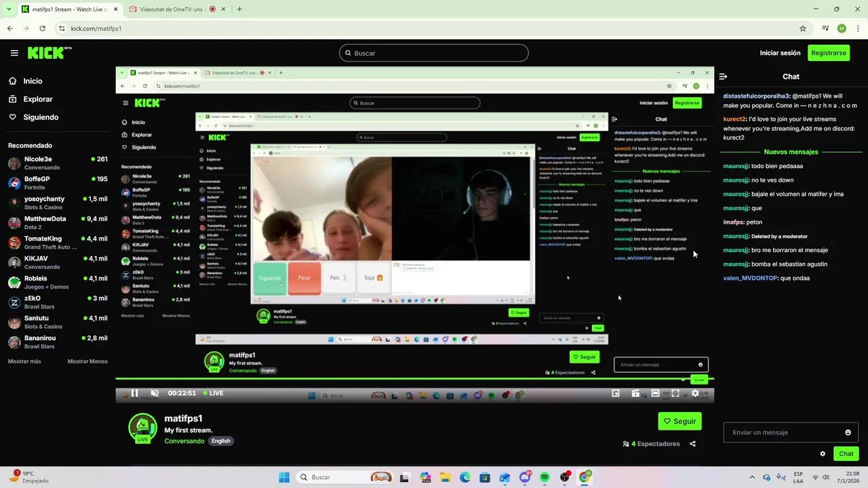Focus the Buscar search field
The image size is (868, 488).
[434, 53]
